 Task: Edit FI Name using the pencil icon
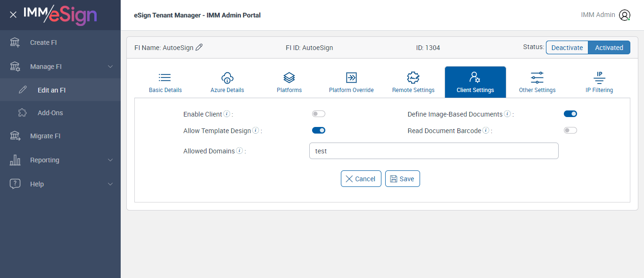[199, 47]
